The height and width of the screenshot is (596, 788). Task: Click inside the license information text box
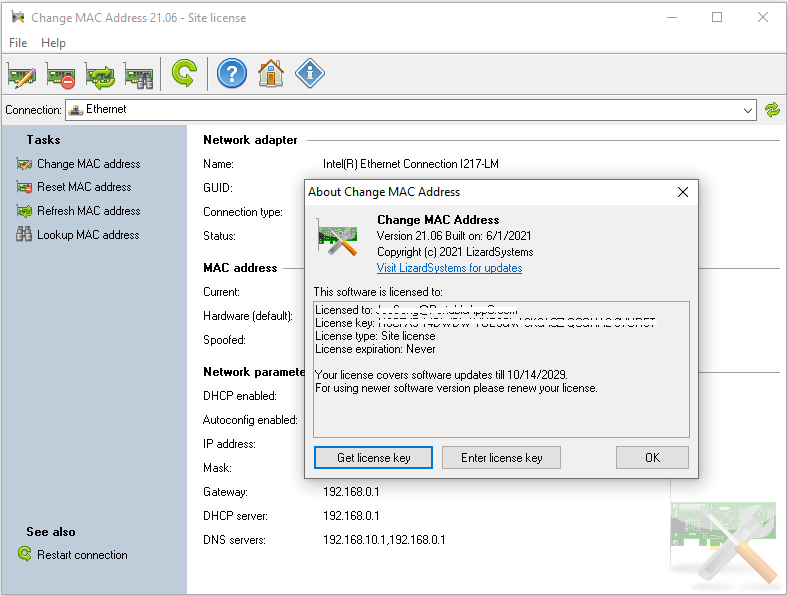tap(501, 369)
